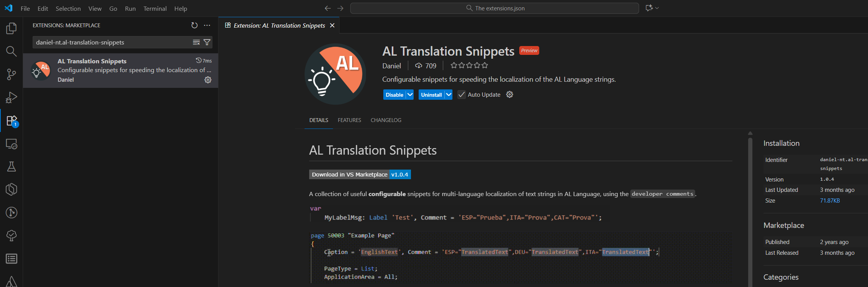Click the five-star rating widget

469,66
